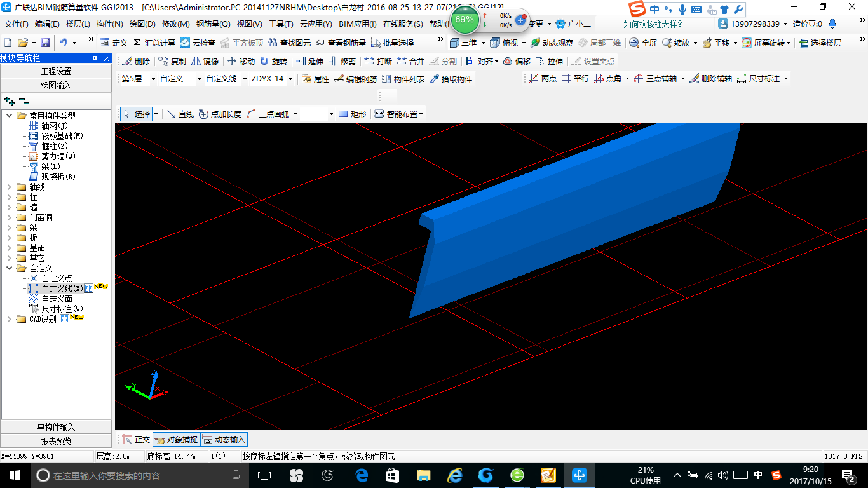Image resolution: width=868 pixels, height=488 pixels.
Task: Select the 直线 line drawing tool
Action: 180,114
